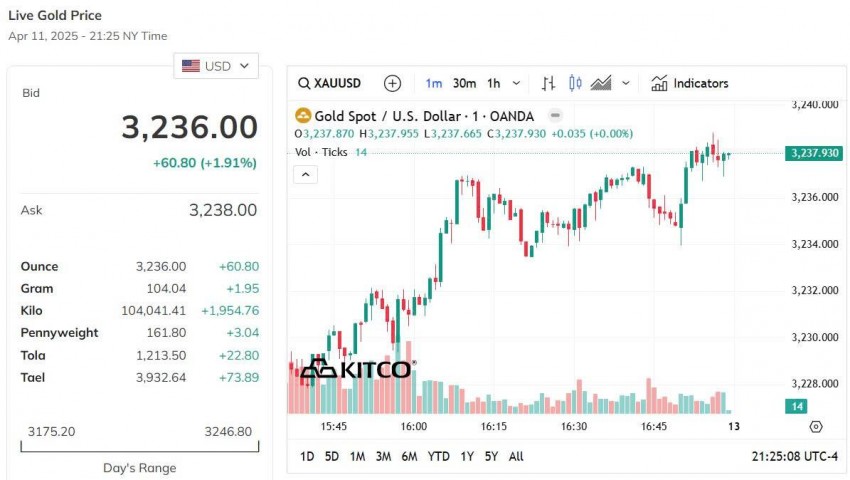Click the Gold Spot symbol logo icon
The height and width of the screenshot is (480, 850).
303,116
